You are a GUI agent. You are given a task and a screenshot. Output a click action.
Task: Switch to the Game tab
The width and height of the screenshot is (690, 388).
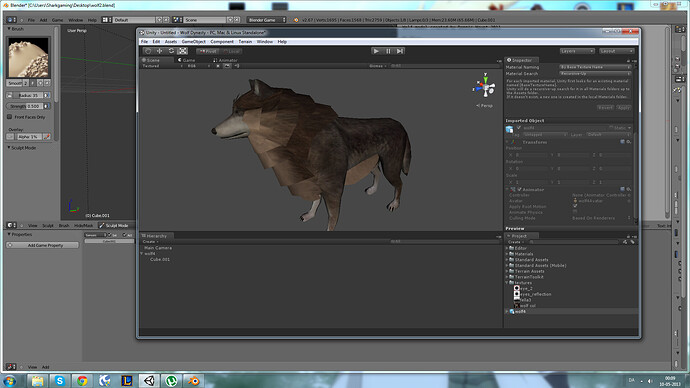coord(187,60)
